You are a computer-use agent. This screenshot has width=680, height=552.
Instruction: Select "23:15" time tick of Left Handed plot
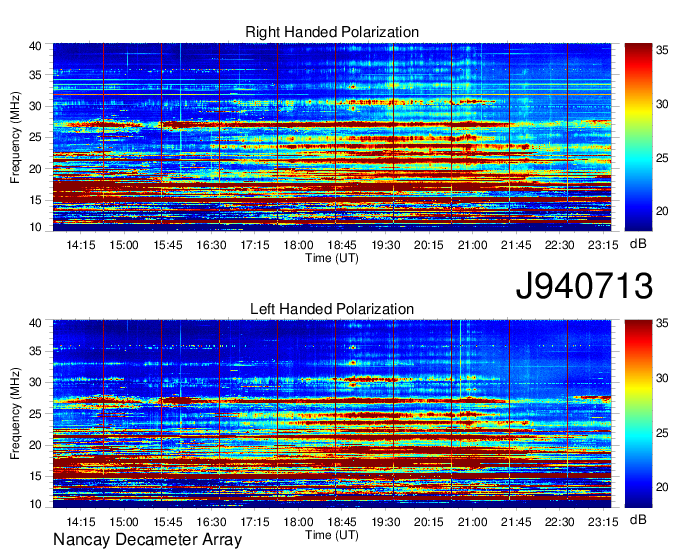(x=603, y=522)
